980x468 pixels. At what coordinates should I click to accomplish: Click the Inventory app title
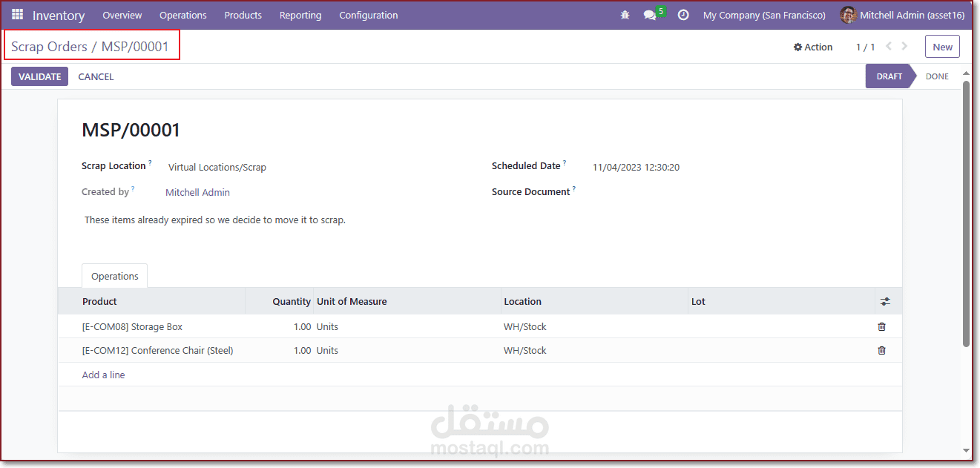59,16
